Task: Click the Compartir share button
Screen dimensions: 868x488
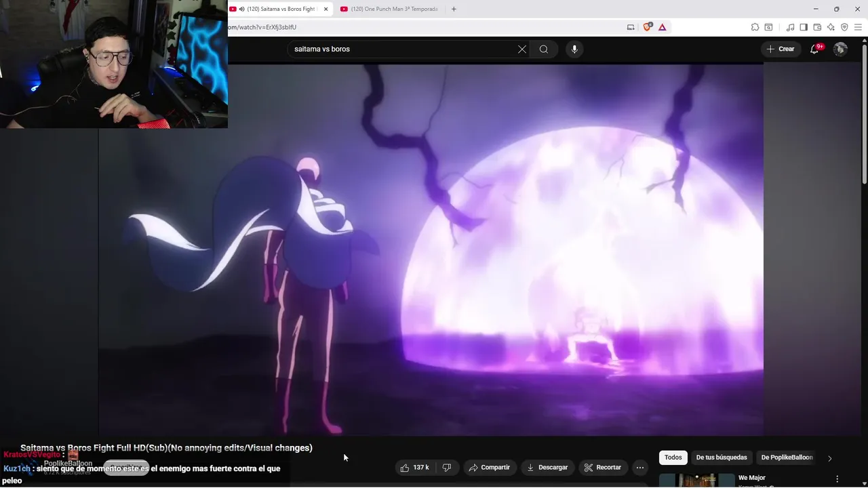Action: (489, 468)
